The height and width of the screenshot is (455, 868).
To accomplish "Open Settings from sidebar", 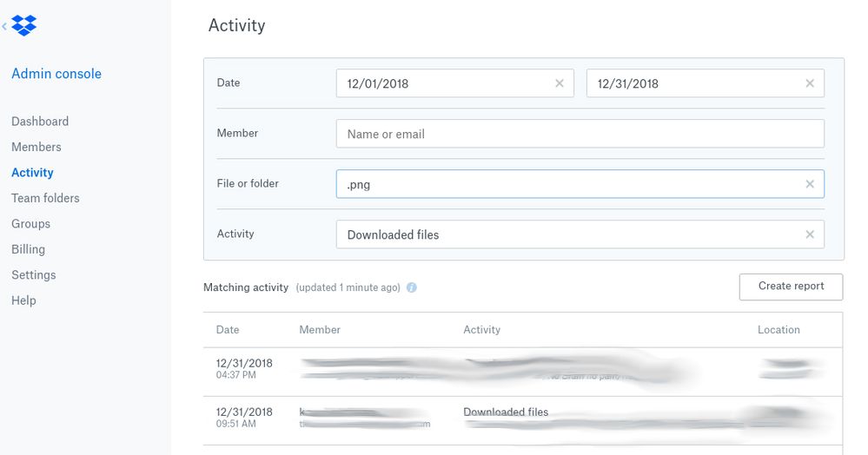I will [x=33, y=275].
